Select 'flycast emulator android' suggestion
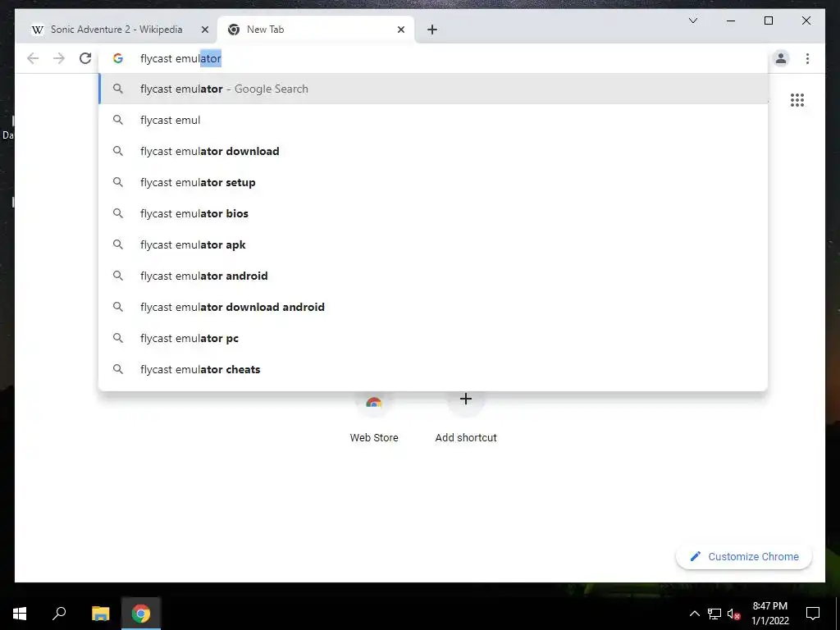This screenshot has width=840, height=630. click(433, 276)
